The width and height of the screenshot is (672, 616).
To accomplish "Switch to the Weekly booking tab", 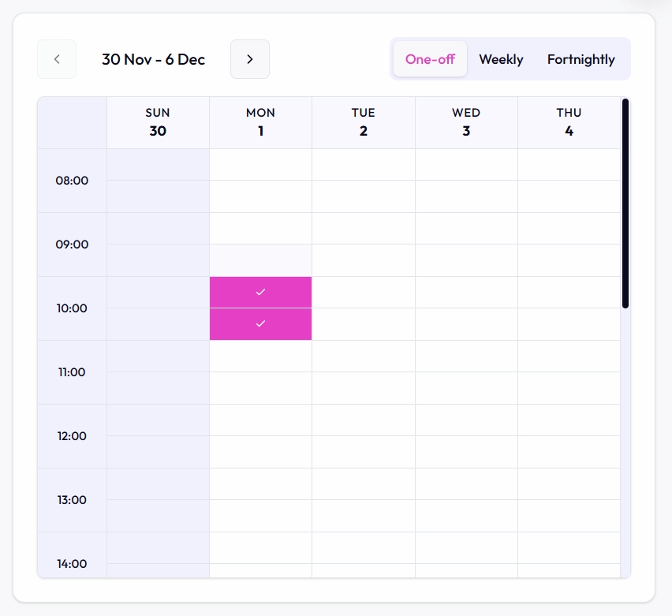I will [501, 58].
